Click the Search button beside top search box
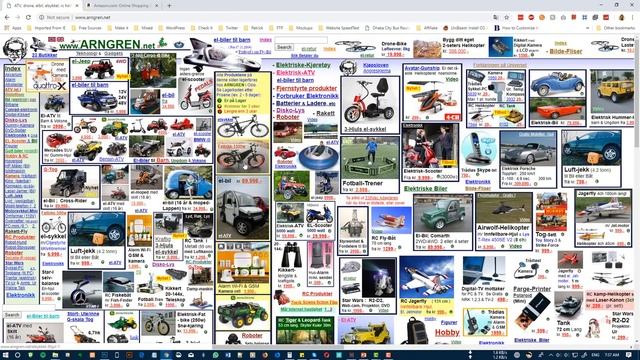The image size is (640, 360). point(284,47)
